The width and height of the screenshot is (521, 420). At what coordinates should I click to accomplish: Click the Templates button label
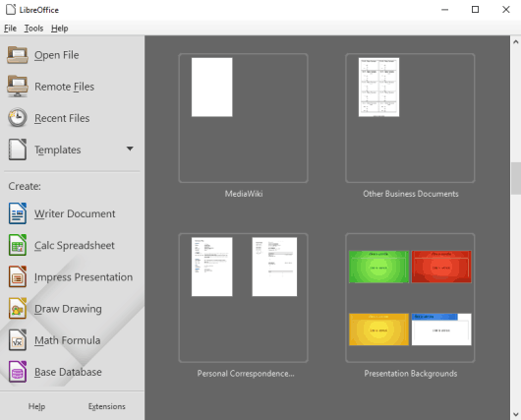tap(58, 150)
